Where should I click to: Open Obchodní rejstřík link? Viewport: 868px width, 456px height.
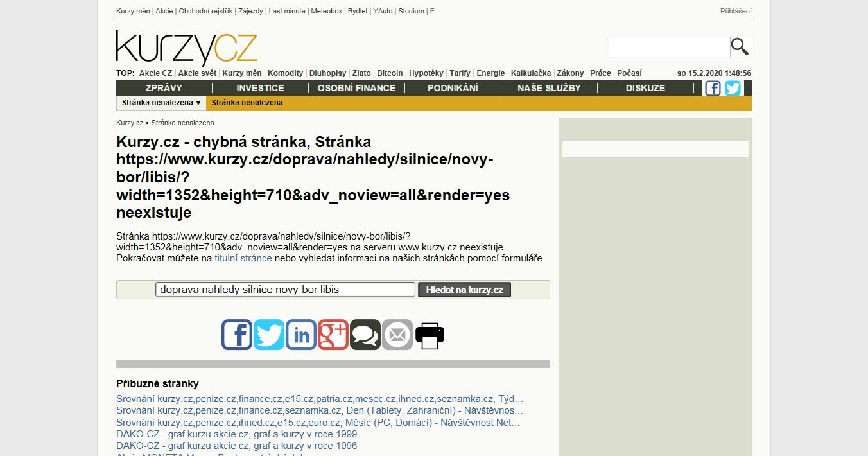click(x=205, y=11)
